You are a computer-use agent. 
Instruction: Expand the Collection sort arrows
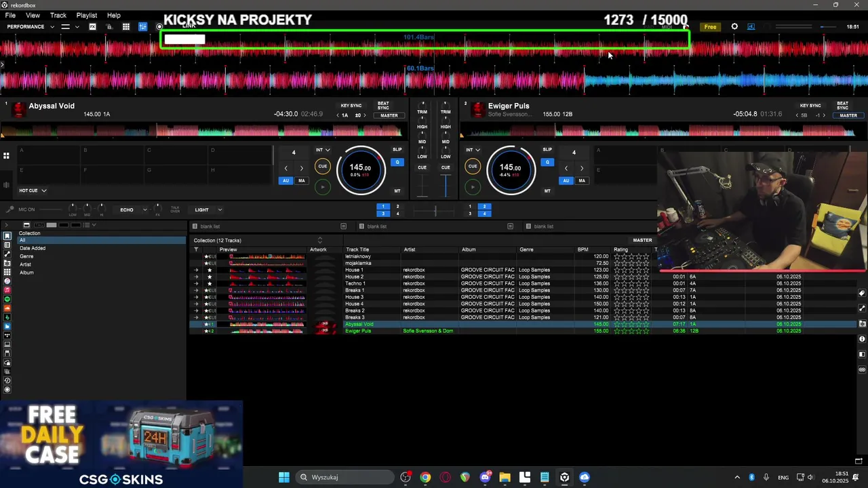(320, 240)
